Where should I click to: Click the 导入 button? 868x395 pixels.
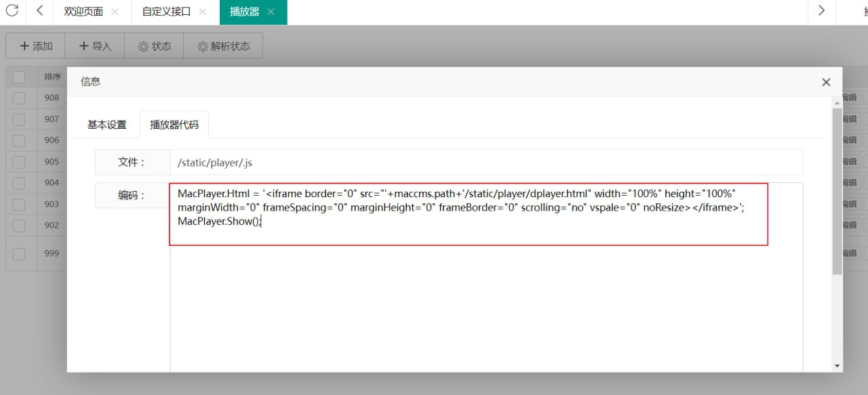[x=95, y=46]
